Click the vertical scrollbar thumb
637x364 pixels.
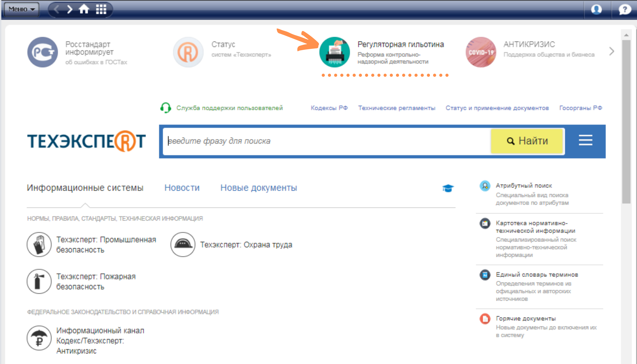click(x=626, y=122)
